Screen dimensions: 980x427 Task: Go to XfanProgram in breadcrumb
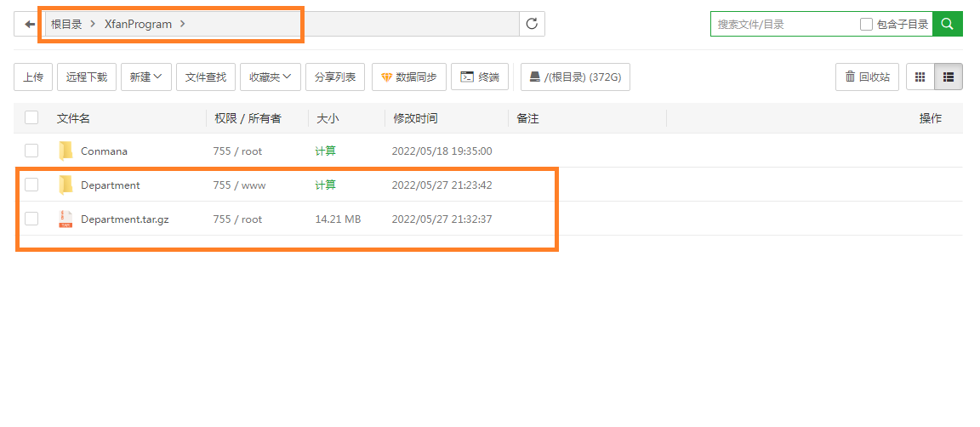click(x=138, y=25)
